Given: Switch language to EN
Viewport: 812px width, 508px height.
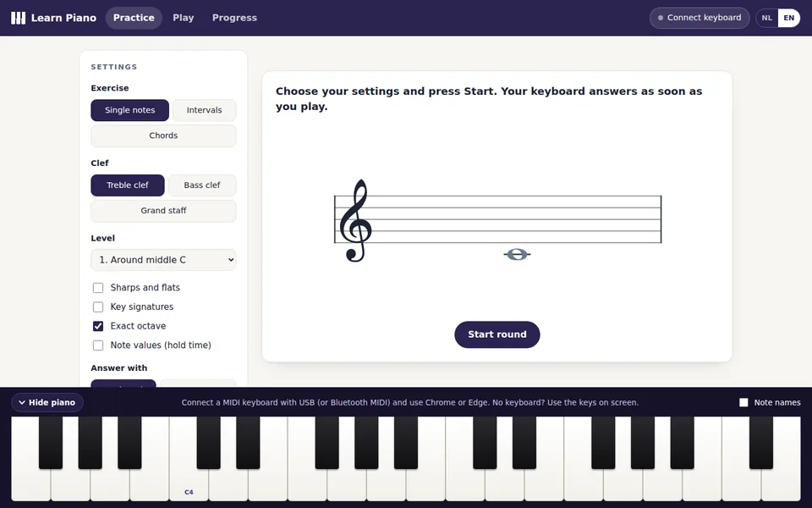Looking at the screenshot, I should tap(788, 18).
